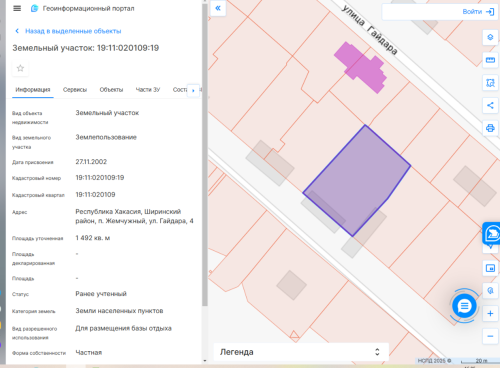The height and width of the screenshot is (368, 500).
Task: Click the value Землепользование
Action: pos(106,137)
